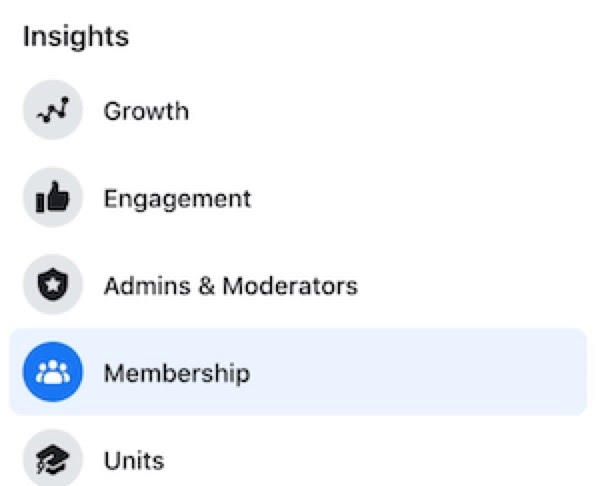Select the shield star icon
600x486 pixels.
[x=51, y=286]
